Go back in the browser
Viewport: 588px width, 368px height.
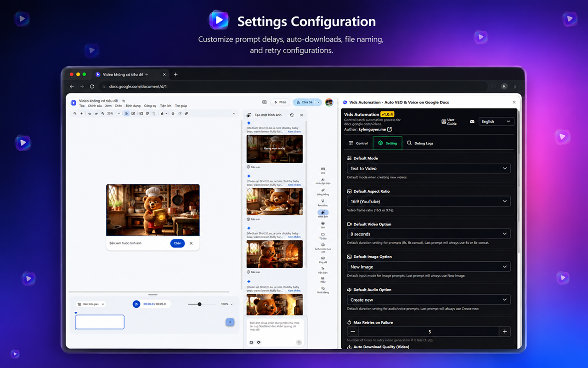[x=72, y=86]
